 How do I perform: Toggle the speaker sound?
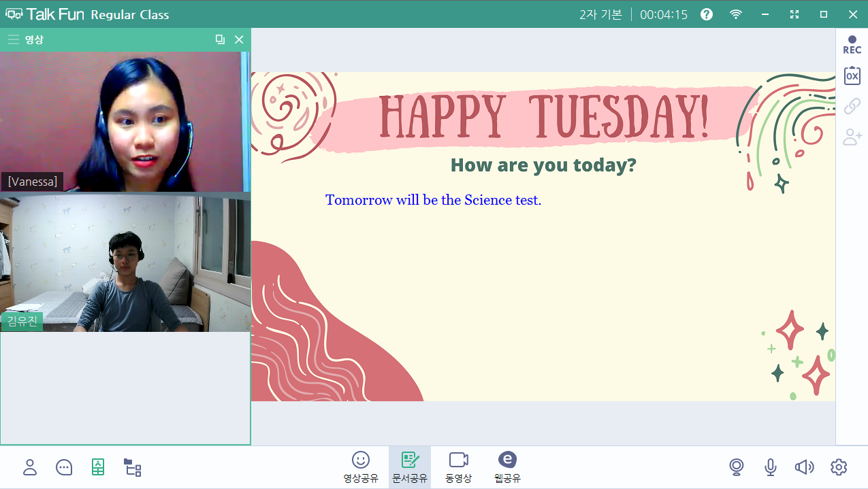click(x=804, y=467)
